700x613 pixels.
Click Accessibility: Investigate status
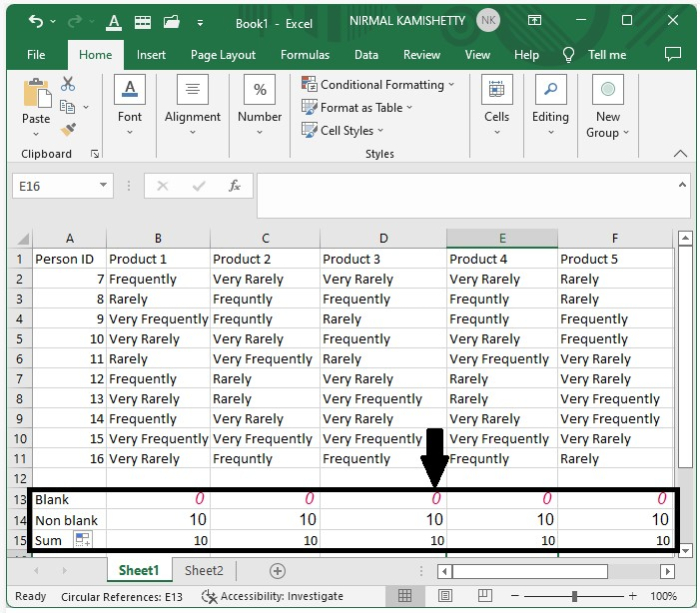click(x=272, y=596)
